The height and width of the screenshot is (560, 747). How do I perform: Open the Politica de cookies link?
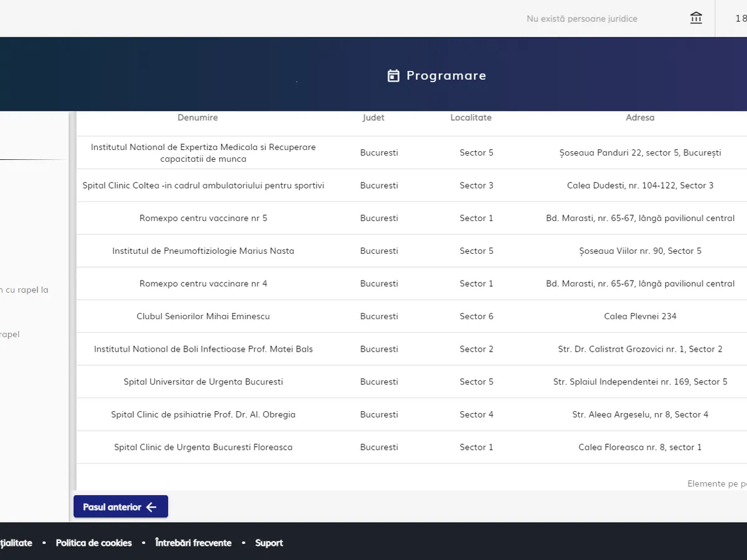tap(94, 543)
